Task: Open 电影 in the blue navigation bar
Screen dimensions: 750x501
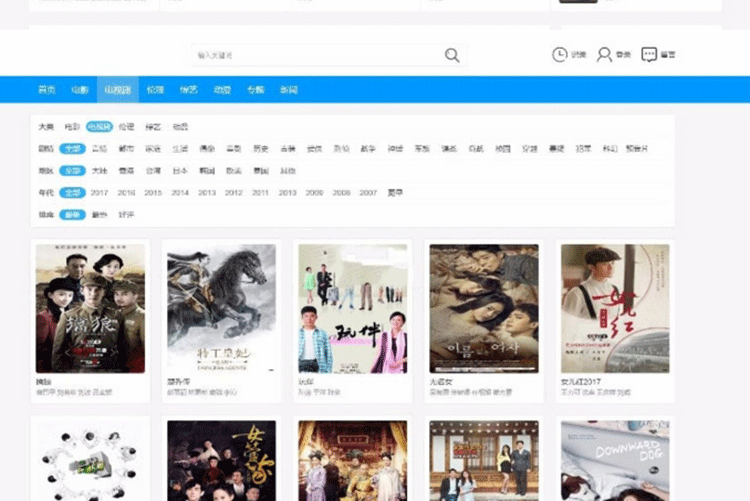Action: pyautogui.click(x=80, y=89)
